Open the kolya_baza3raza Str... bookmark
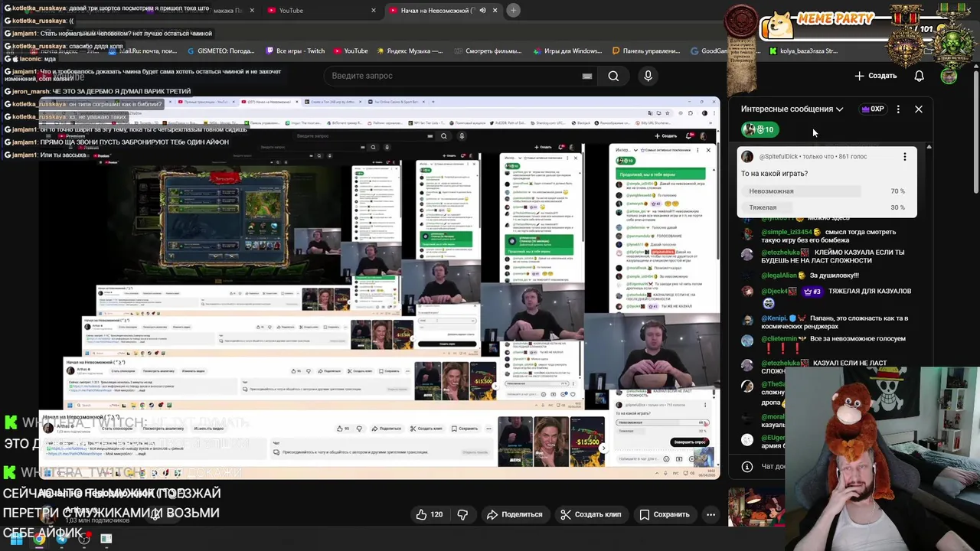Image resolution: width=980 pixels, height=551 pixels. pyautogui.click(x=803, y=51)
